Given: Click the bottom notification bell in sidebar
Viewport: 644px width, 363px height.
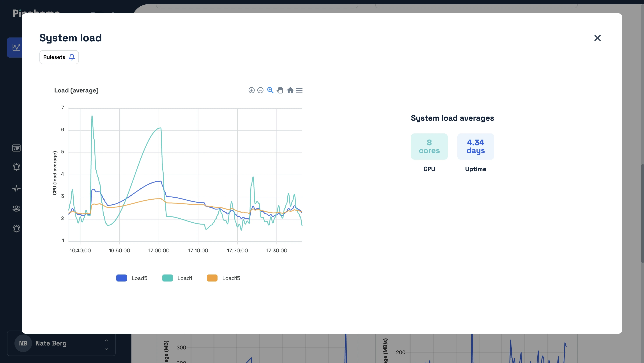Looking at the screenshot, I should pos(16,228).
